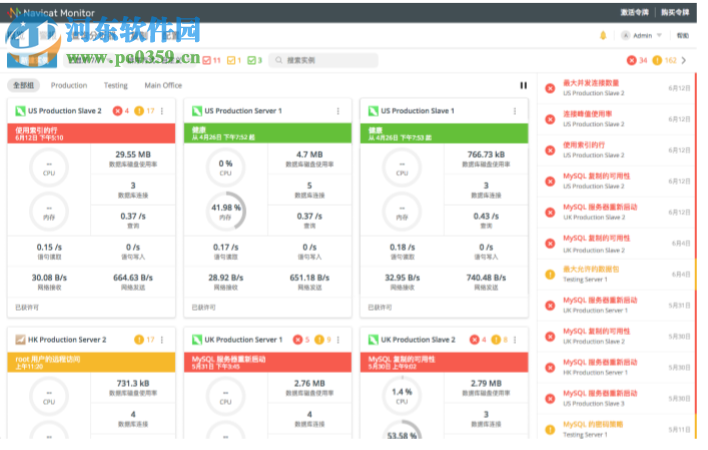The width and height of the screenshot is (708, 450).
Task: Click the 帮助 help link
Action: click(x=683, y=35)
